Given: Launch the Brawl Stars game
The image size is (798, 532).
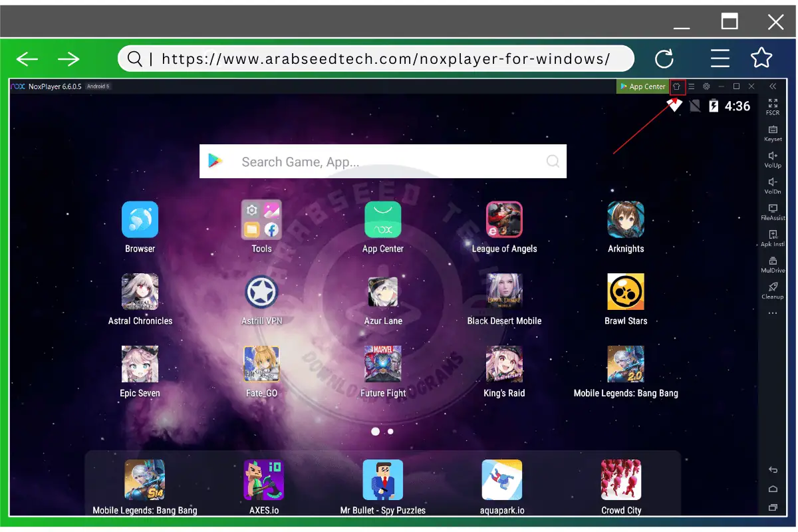Looking at the screenshot, I should 625,292.
